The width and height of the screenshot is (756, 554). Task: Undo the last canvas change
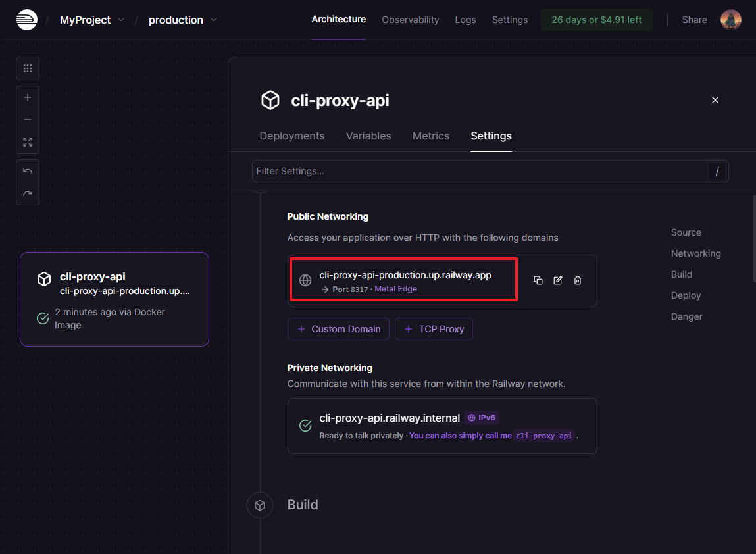pos(28,171)
